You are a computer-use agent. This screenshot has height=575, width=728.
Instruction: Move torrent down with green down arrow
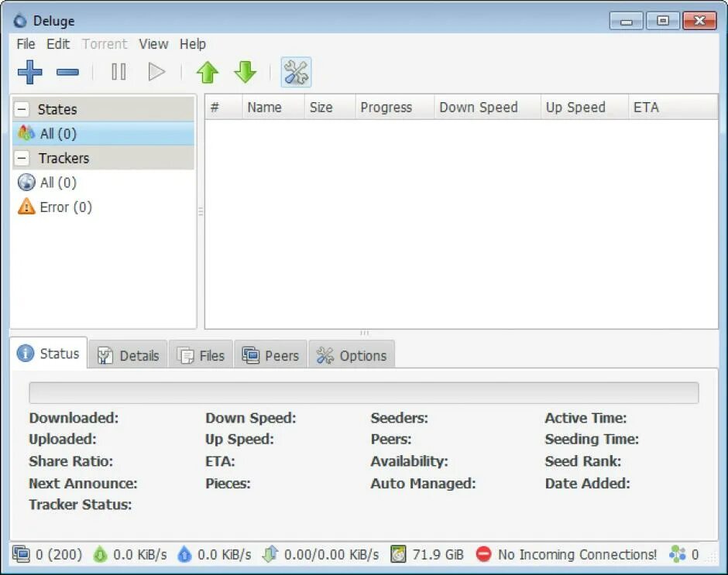point(246,72)
